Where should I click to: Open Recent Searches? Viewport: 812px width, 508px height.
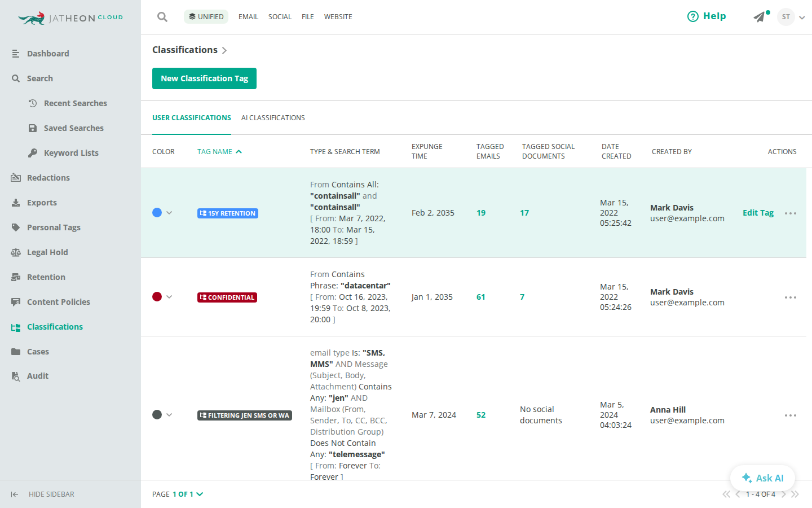(76, 103)
